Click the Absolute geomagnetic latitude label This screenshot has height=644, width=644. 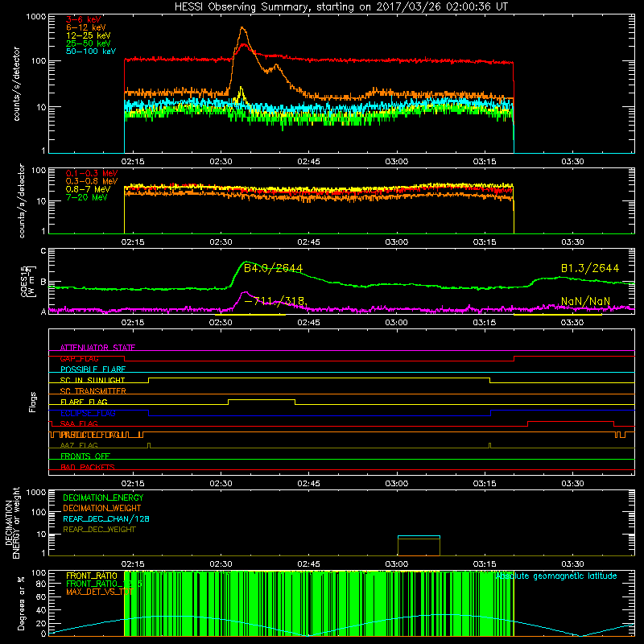[x=556, y=576]
